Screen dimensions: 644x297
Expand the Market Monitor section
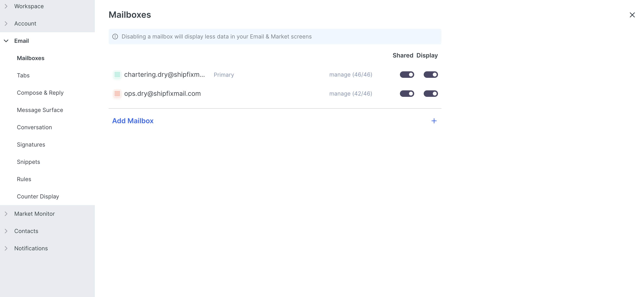point(6,214)
